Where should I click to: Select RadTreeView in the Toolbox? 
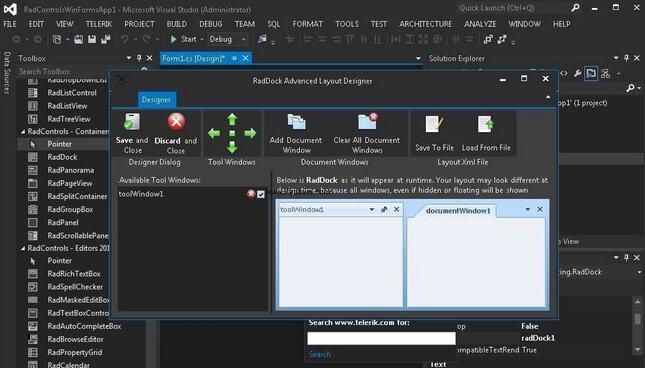(x=68, y=119)
